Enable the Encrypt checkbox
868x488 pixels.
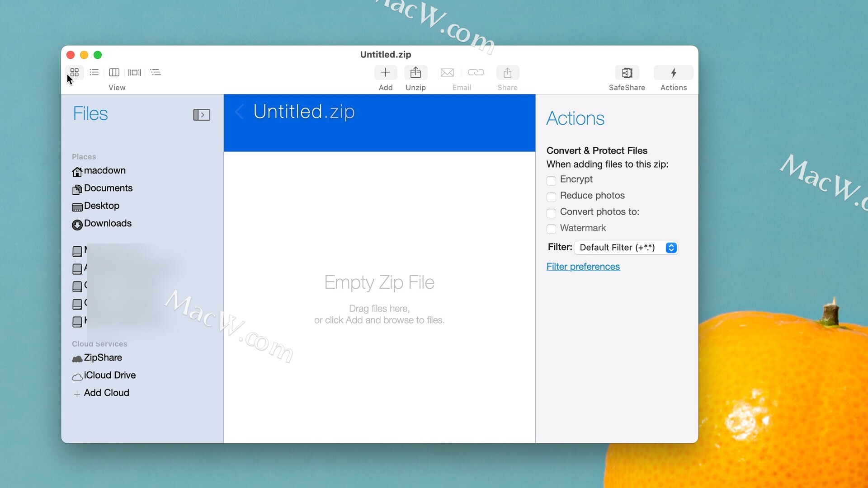coord(551,181)
